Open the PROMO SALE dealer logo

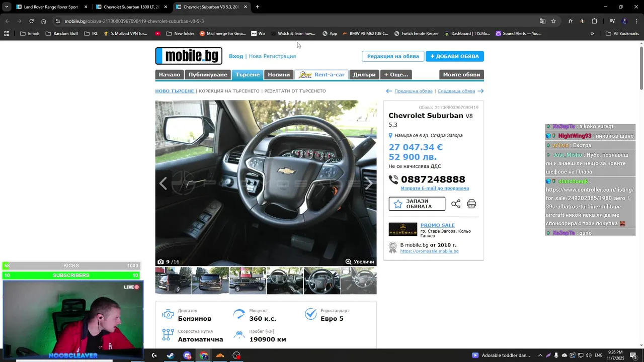pyautogui.click(x=403, y=229)
